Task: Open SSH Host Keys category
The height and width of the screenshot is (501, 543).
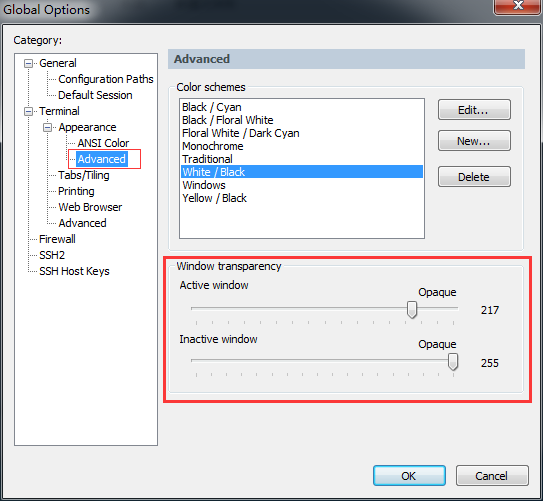Action: tap(74, 271)
